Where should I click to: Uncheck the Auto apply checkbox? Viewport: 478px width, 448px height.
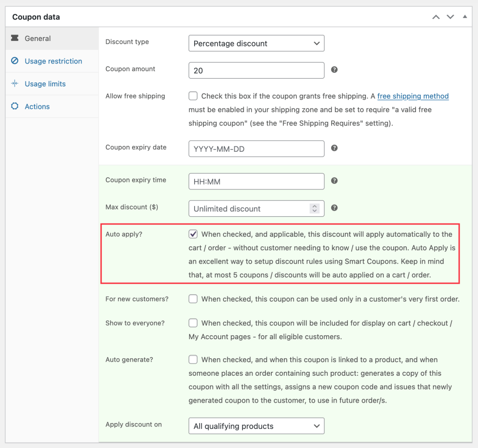193,234
